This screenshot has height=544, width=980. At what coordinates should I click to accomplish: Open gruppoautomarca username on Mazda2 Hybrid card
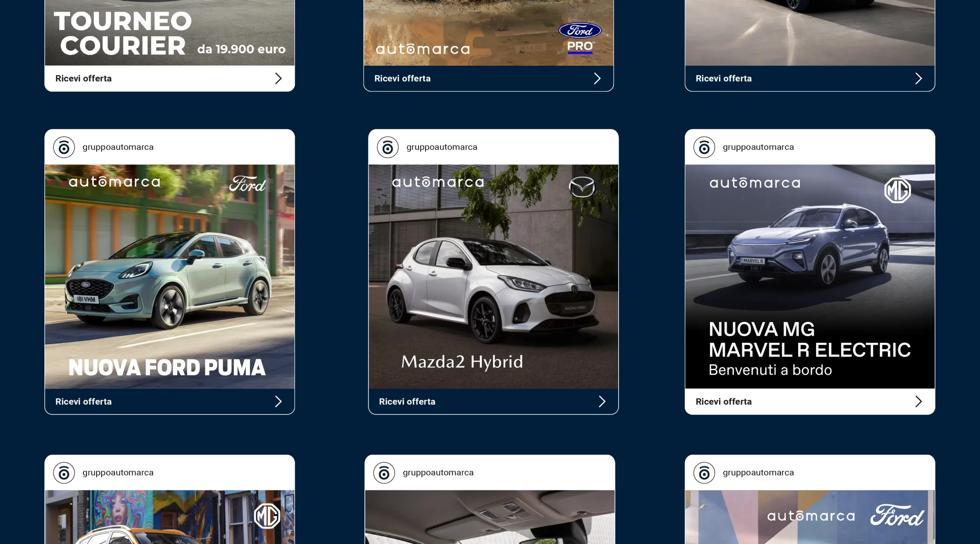pos(442,147)
